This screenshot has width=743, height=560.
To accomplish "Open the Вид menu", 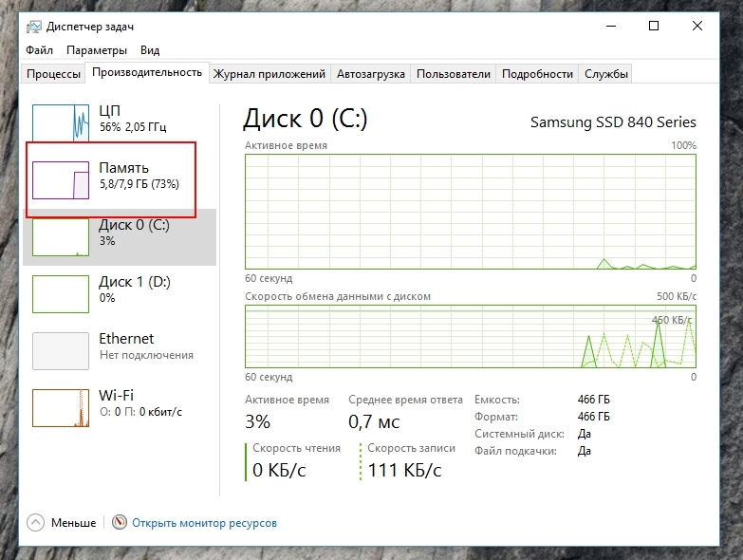I will pyautogui.click(x=150, y=50).
